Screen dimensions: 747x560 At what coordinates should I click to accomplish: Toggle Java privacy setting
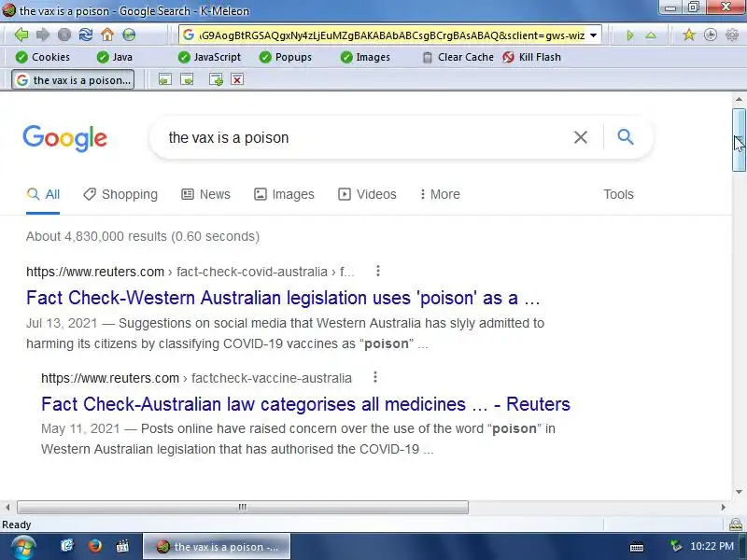pos(114,57)
